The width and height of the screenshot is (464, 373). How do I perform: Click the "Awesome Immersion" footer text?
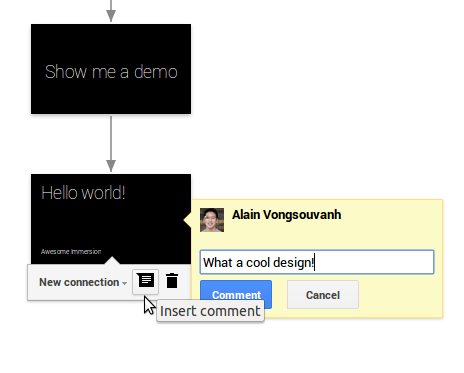71,252
